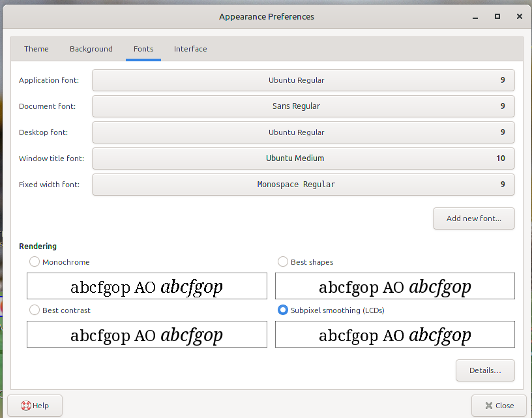The height and width of the screenshot is (418, 532).
Task: Close window using title bar X
Action: click(519, 16)
